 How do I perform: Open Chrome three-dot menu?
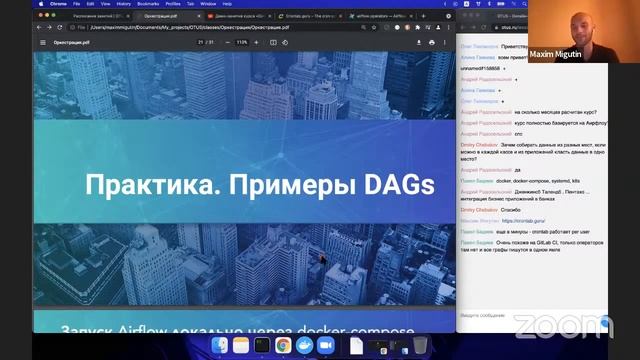pyautogui.click(x=448, y=27)
